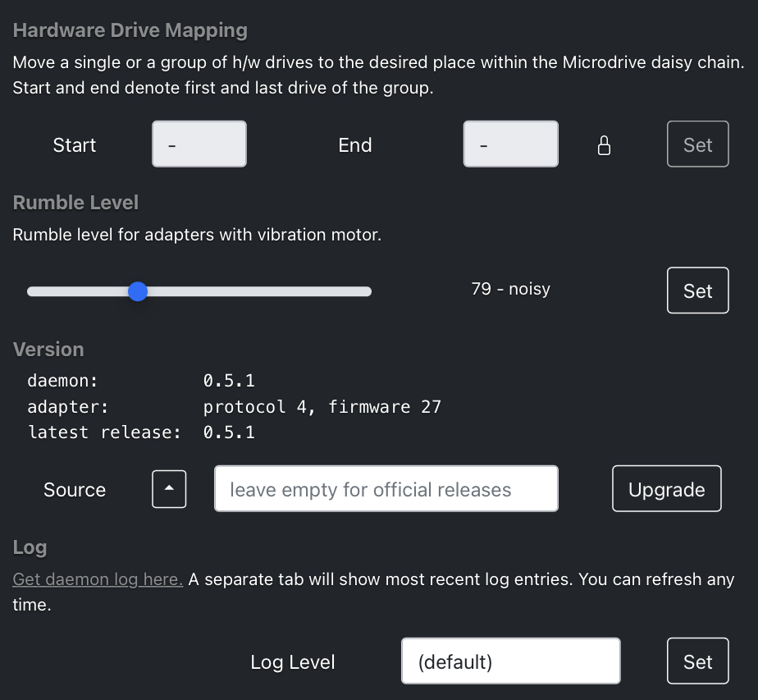Click Set button for Hardware Drive Mapping
The image size is (758, 700).
pos(697,144)
